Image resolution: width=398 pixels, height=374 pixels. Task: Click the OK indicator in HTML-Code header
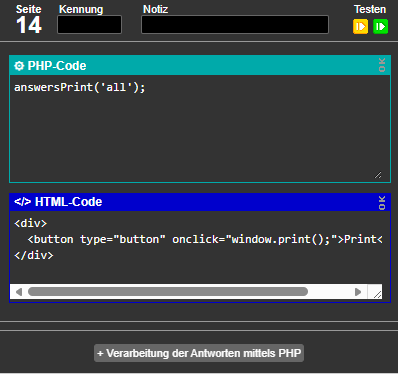click(x=382, y=203)
